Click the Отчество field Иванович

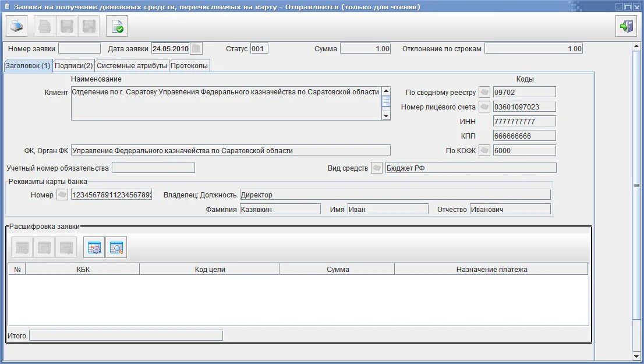pos(511,209)
